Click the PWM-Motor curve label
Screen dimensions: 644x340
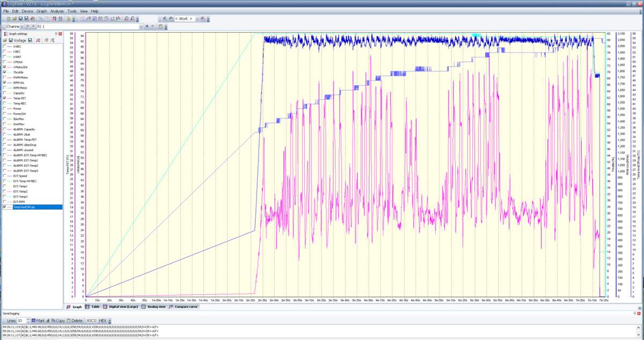[21, 77]
